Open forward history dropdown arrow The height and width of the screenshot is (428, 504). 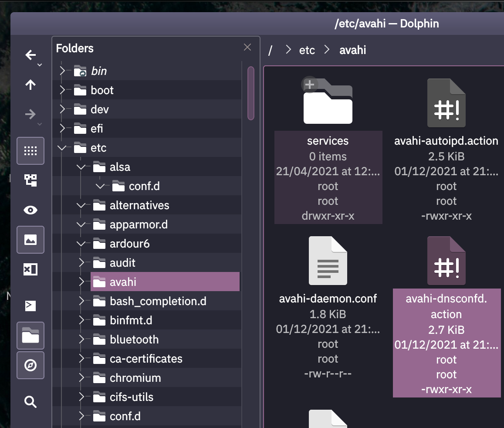click(40, 124)
